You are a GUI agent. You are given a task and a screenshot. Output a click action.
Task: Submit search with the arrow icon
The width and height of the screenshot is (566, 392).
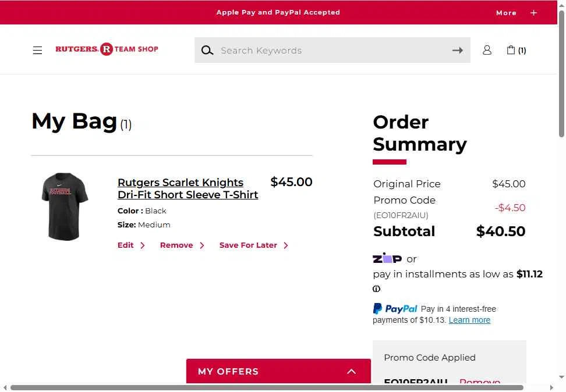tap(457, 50)
